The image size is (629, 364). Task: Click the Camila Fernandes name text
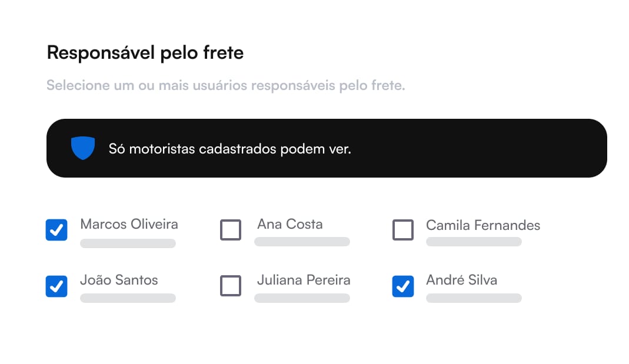[482, 224]
